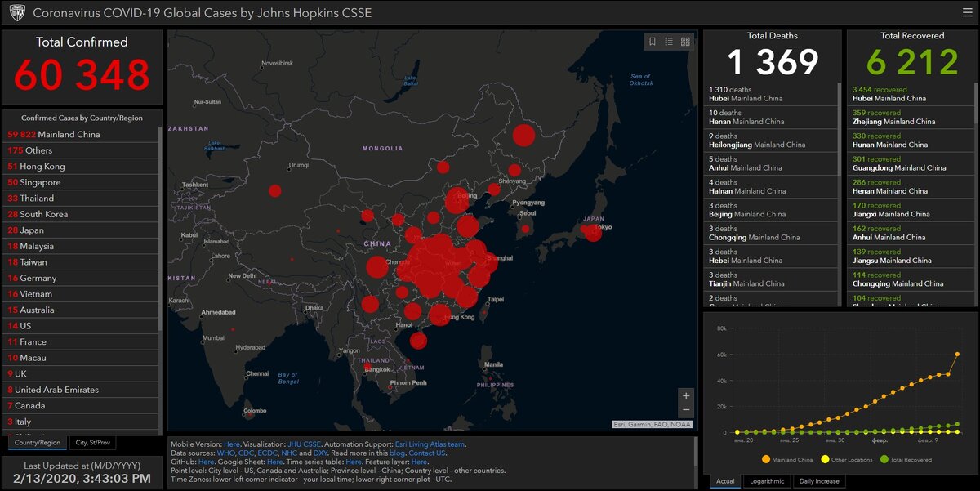Open the hamburger menu in the header
The width and height of the screenshot is (980, 491).
[966, 13]
